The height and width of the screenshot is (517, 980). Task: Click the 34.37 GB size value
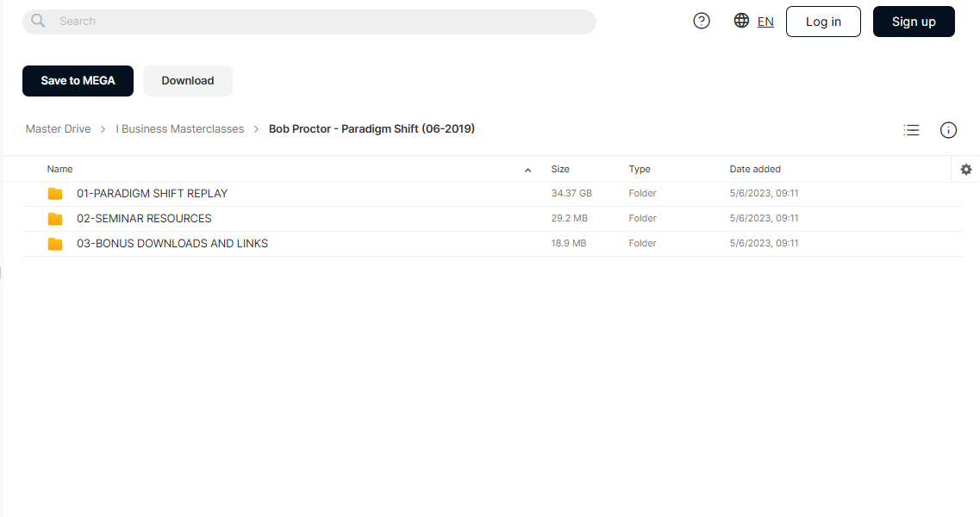tap(571, 194)
